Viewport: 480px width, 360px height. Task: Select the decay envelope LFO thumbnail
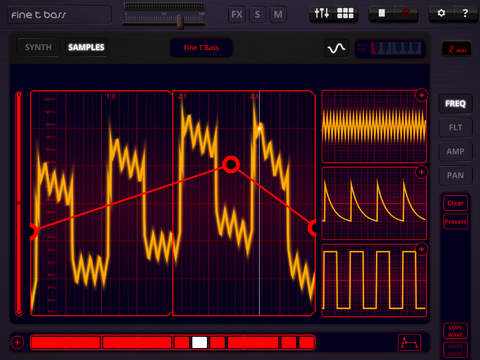pyautogui.click(x=374, y=203)
